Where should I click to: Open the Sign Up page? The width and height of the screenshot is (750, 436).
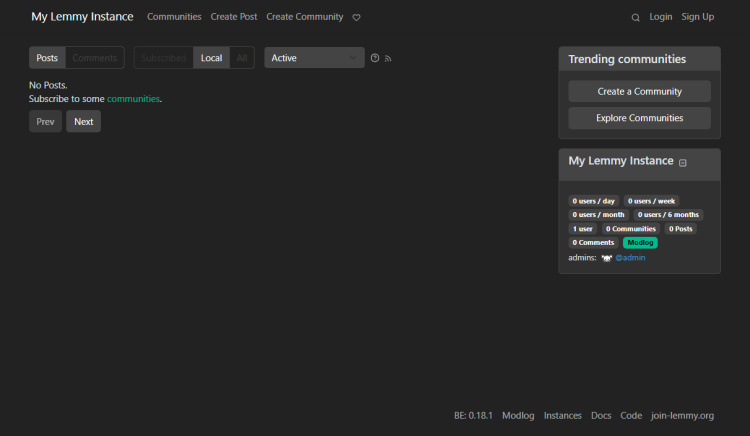coord(697,17)
